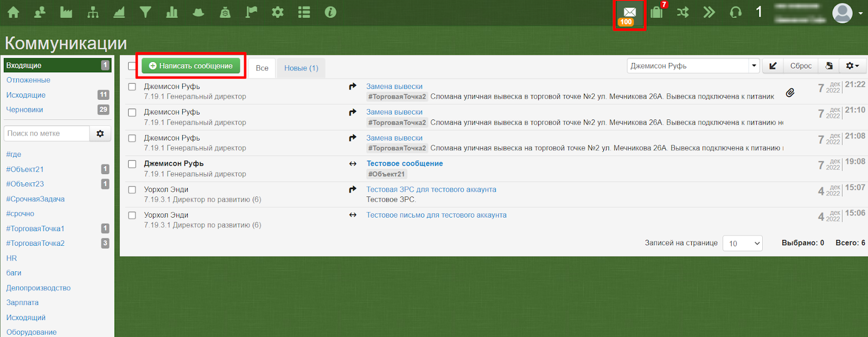
Task: Open the org structure hierarchy icon
Action: [93, 12]
